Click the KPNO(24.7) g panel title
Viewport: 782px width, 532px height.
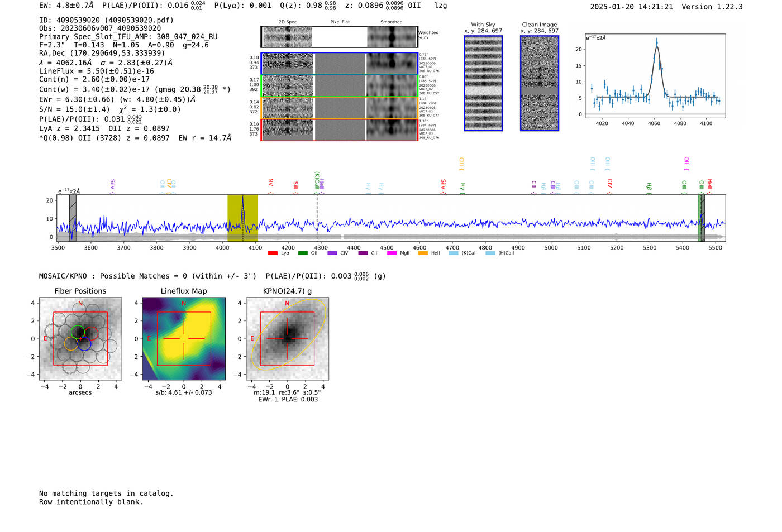click(288, 291)
